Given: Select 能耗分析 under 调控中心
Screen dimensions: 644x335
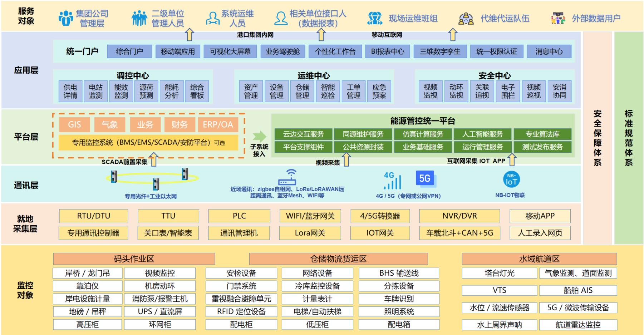Looking at the screenshot, I should click(172, 92).
